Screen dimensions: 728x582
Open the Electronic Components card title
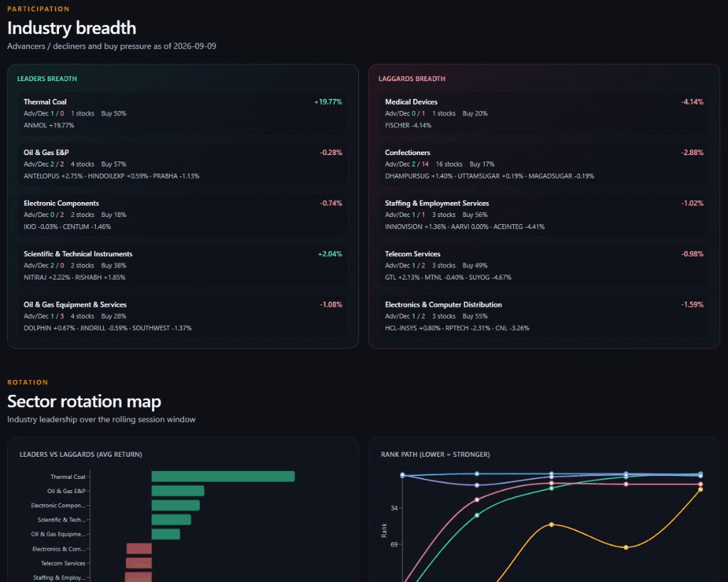[61, 203]
